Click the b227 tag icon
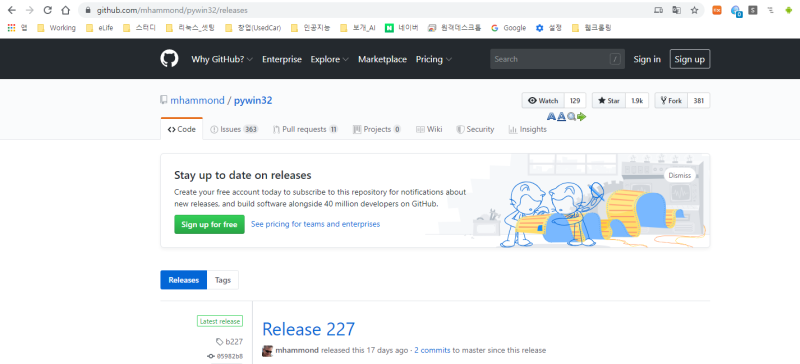Image resolution: width=800 pixels, height=364 pixels. click(219, 342)
